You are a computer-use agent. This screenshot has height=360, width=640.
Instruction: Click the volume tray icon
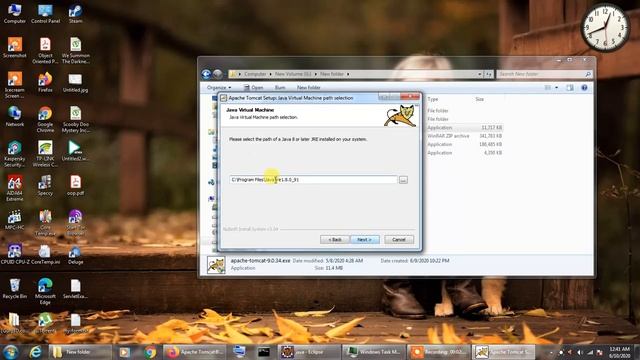[x=579, y=352]
